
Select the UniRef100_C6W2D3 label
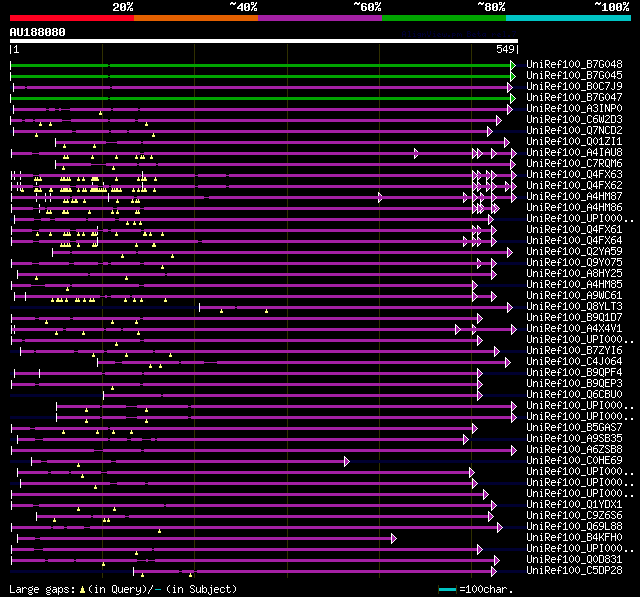coord(574,120)
